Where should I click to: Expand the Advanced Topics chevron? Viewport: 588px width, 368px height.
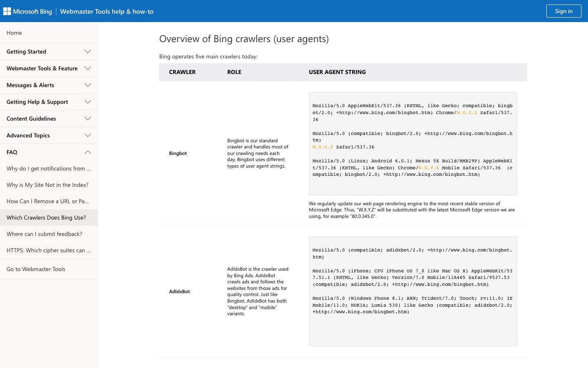[x=88, y=135]
